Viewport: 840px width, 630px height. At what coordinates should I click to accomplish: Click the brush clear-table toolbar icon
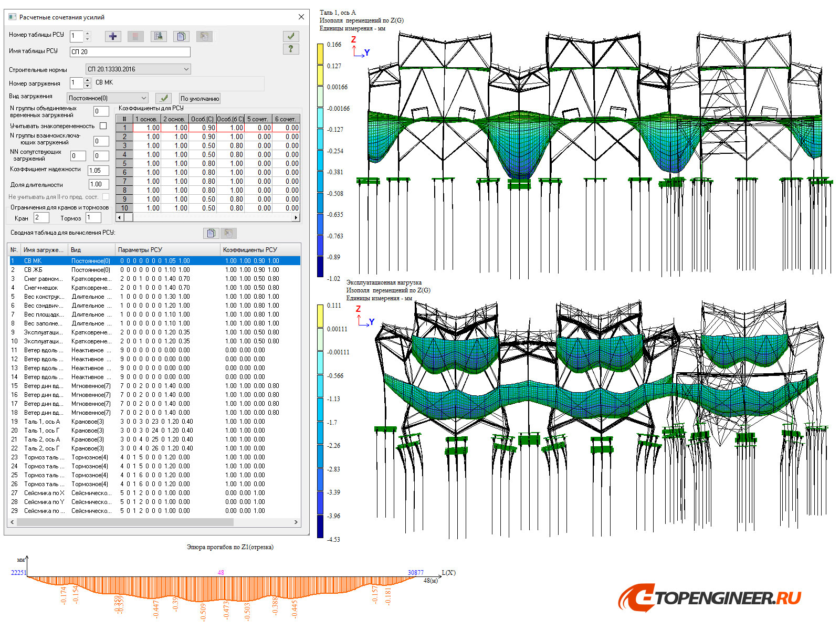159,36
